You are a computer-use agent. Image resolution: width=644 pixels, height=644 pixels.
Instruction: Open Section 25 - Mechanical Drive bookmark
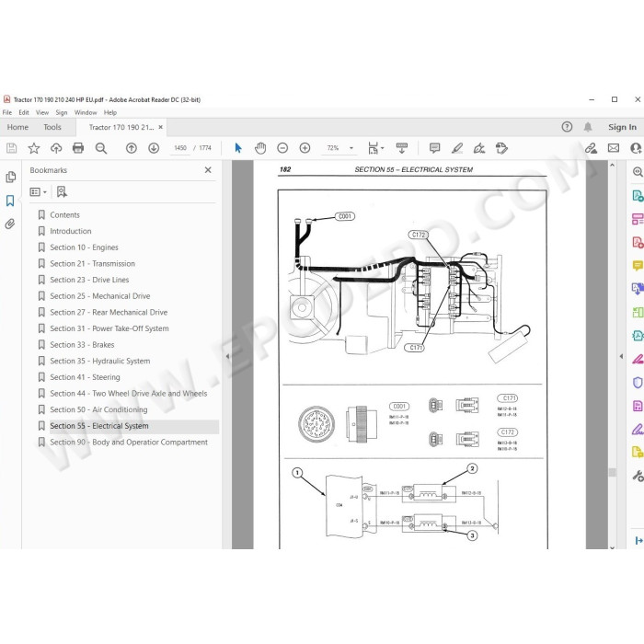[100, 296]
